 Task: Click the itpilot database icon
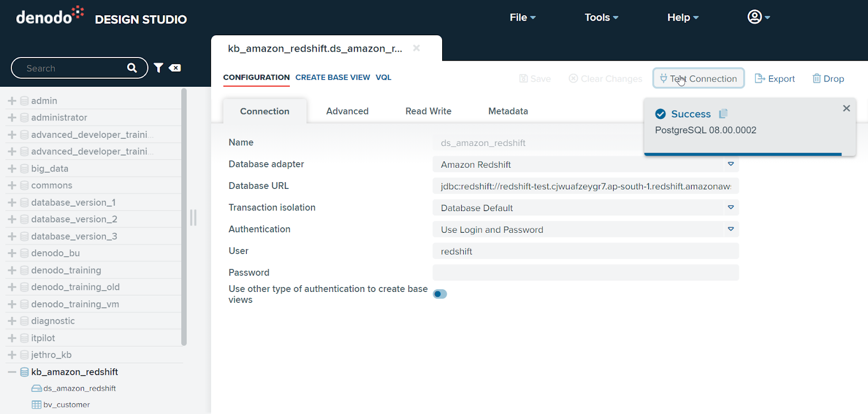pyautogui.click(x=24, y=338)
